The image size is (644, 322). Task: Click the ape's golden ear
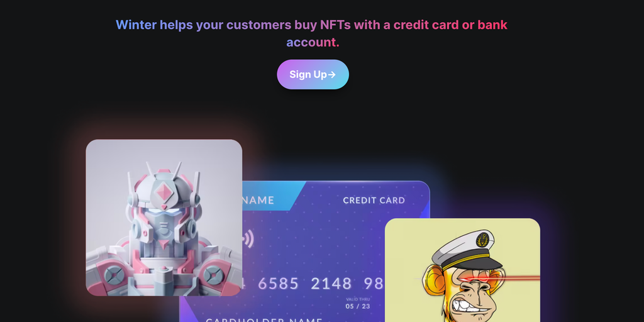[x=435, y=278]
